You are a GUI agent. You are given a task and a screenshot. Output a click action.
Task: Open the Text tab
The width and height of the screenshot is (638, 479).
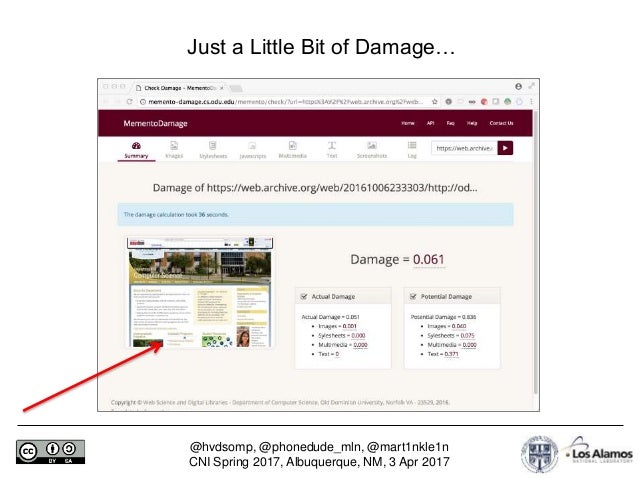332,150
